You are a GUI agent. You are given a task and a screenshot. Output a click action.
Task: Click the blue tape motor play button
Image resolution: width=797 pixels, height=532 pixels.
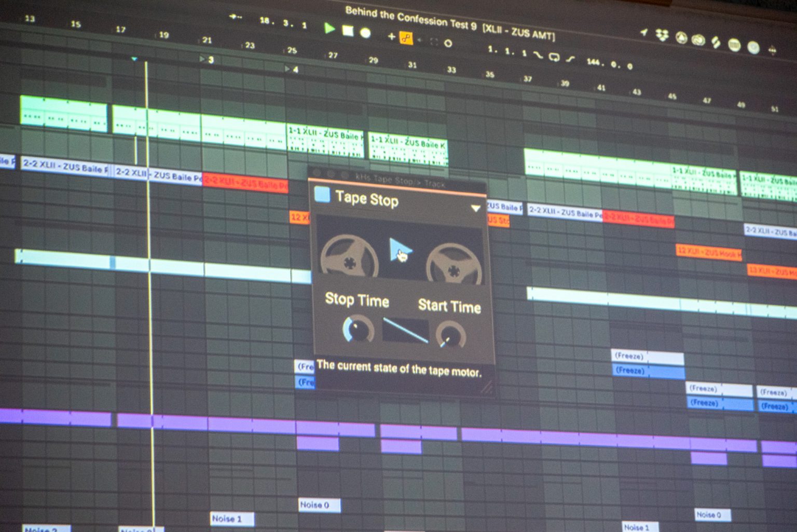[x=401, y=251]
